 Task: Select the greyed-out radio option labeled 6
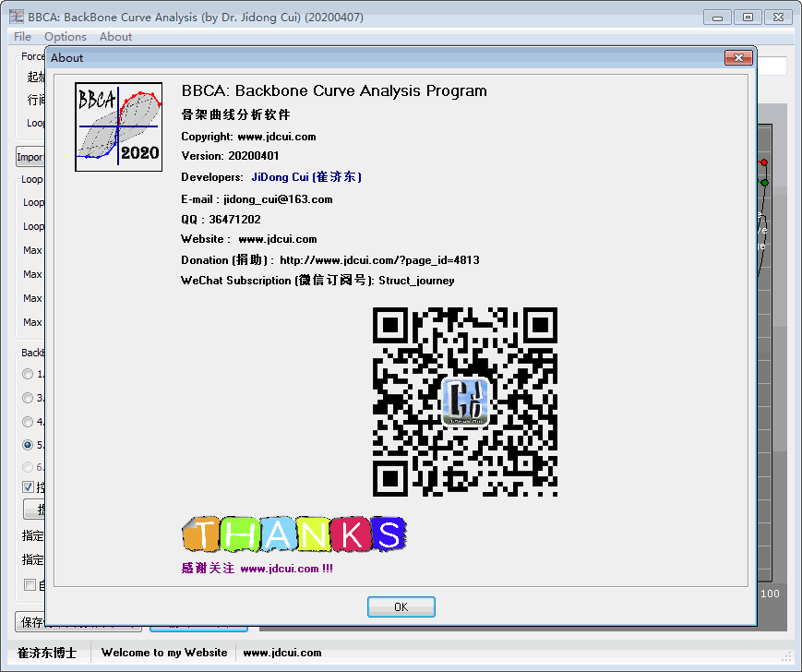point(28,467)
